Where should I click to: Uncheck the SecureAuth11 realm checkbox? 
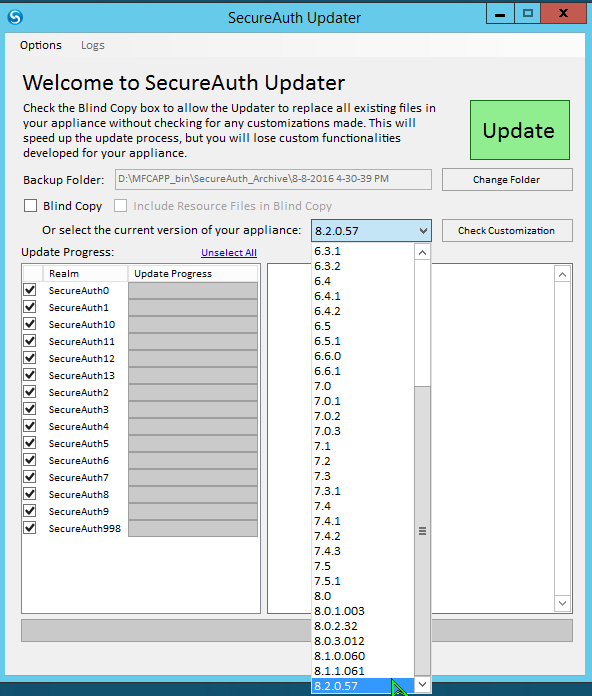pyautogui.click(x=30, y=341)
